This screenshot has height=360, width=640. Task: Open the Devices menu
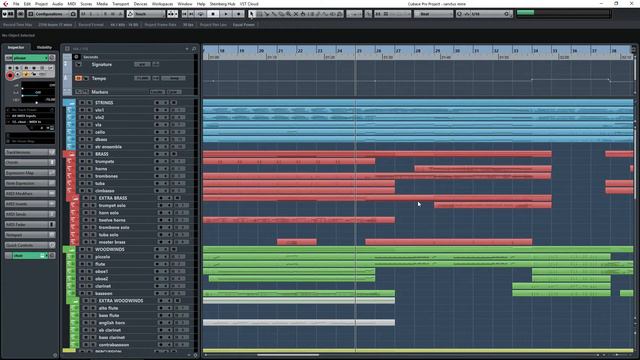tap(140, 4)
